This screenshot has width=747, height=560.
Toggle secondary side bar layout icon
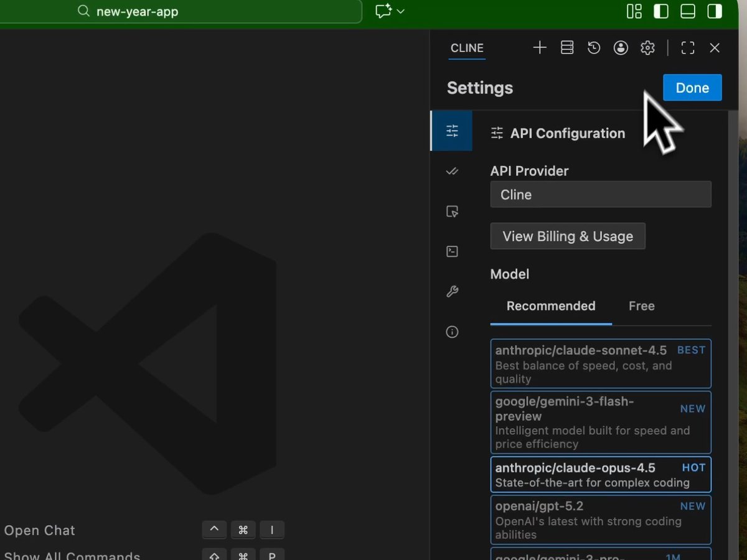715,11
